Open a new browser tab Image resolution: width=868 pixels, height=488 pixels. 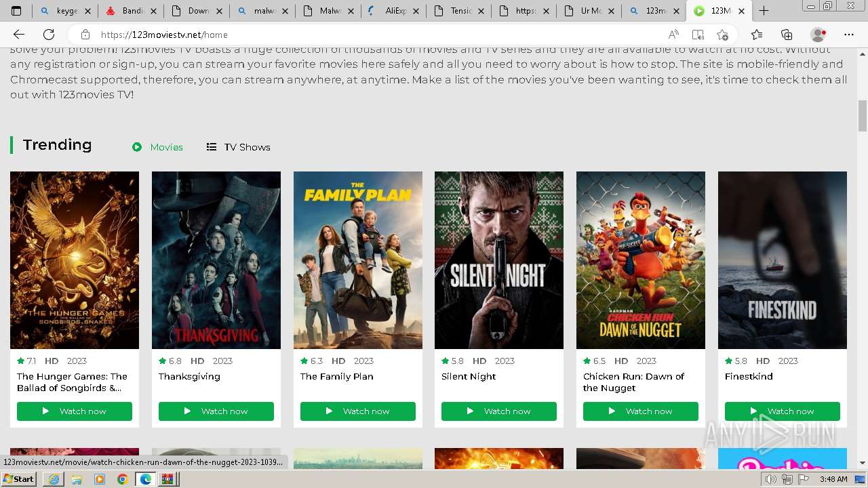point(764,11)
